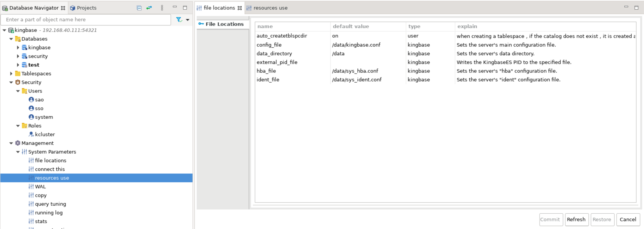Click the Collapse All icon in navigator toolbar
The height and width of the screenshot is (229, 644).
(x=139, y=8)
